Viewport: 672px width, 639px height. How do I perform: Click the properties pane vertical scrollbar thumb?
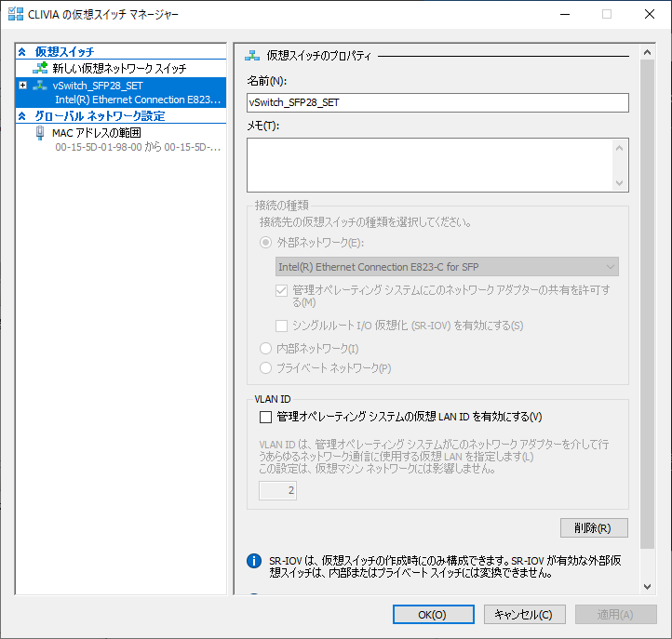648,303
